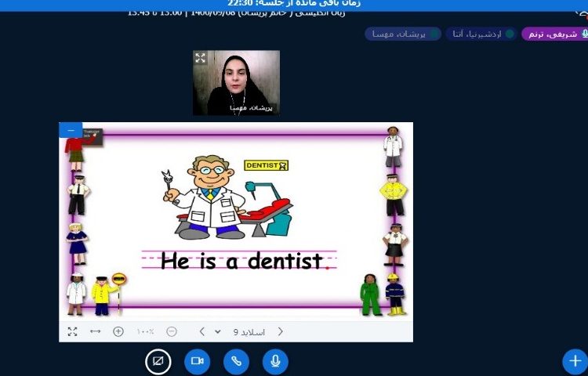The height and width of the screenshot is (376, 588).
Task: Select the purple talking indicator for شریفی
Action: click(554, 34)
